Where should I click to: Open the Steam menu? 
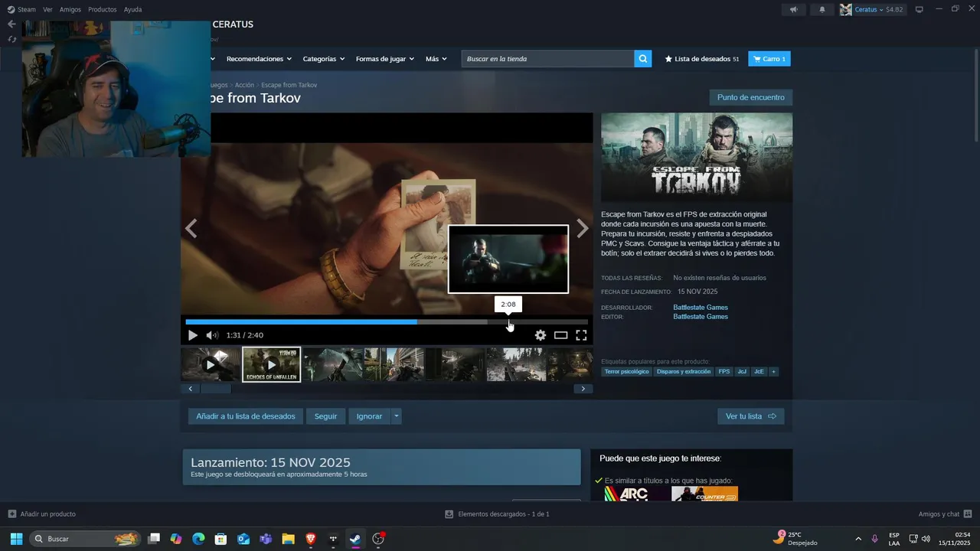point(21,9)
